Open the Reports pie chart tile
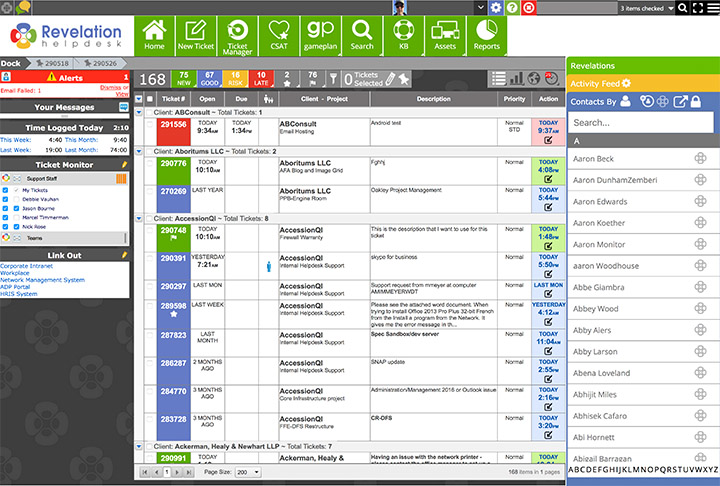The width and height of the screenshot is (720, 486). [487, 36]
